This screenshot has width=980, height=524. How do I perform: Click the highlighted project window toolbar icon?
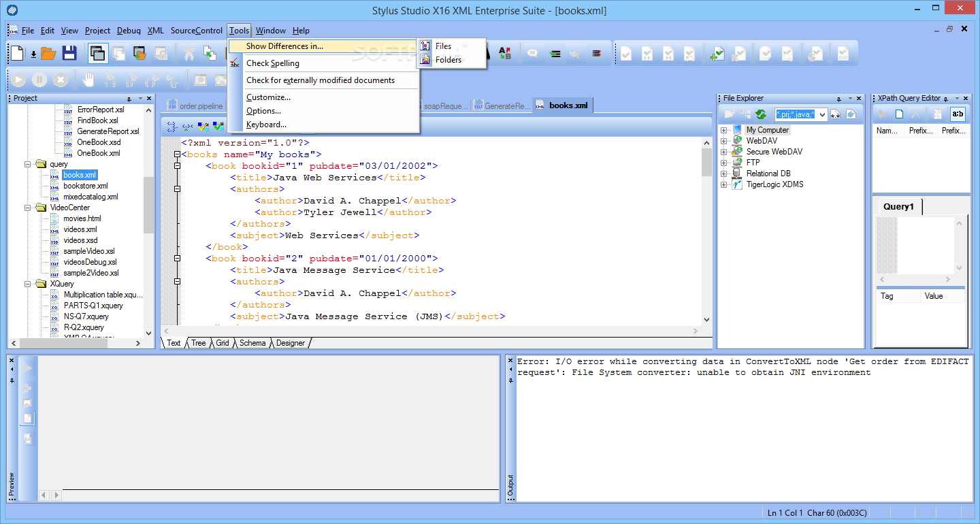(97, 53)
